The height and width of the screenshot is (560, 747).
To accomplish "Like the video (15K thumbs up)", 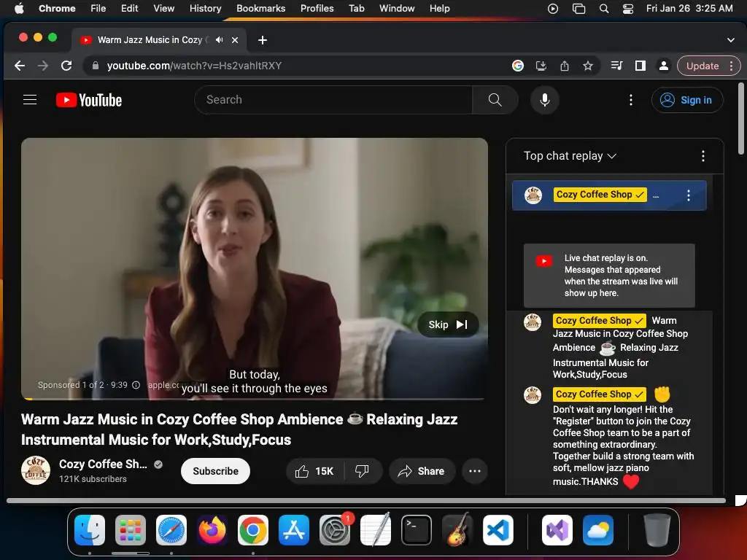I will [x=315, y=472].
